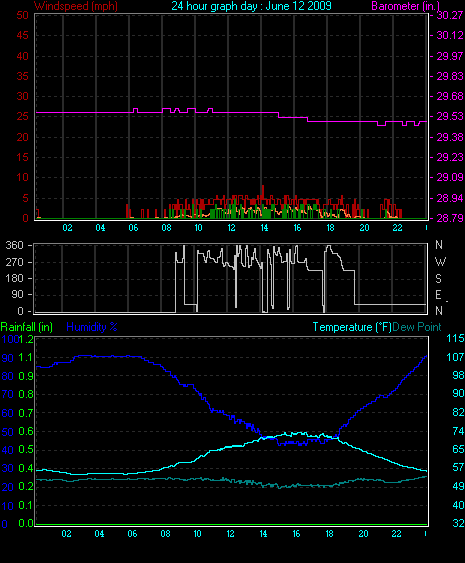The height and width of the screenshot is (563, 465).
Task: Click hour label 14 under windspeed graph
Action: pyautogui.click(x=264, y=228)
